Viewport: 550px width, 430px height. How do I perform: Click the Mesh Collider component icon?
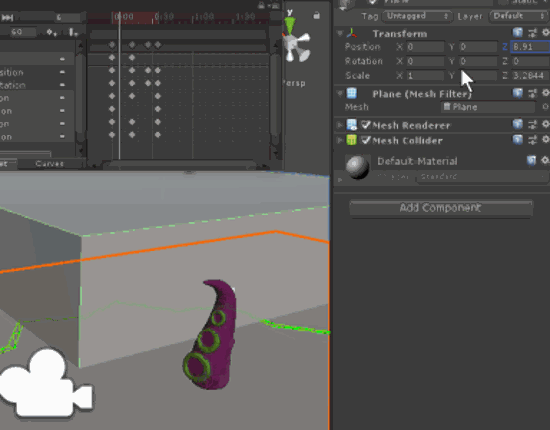tap(351, 140)
